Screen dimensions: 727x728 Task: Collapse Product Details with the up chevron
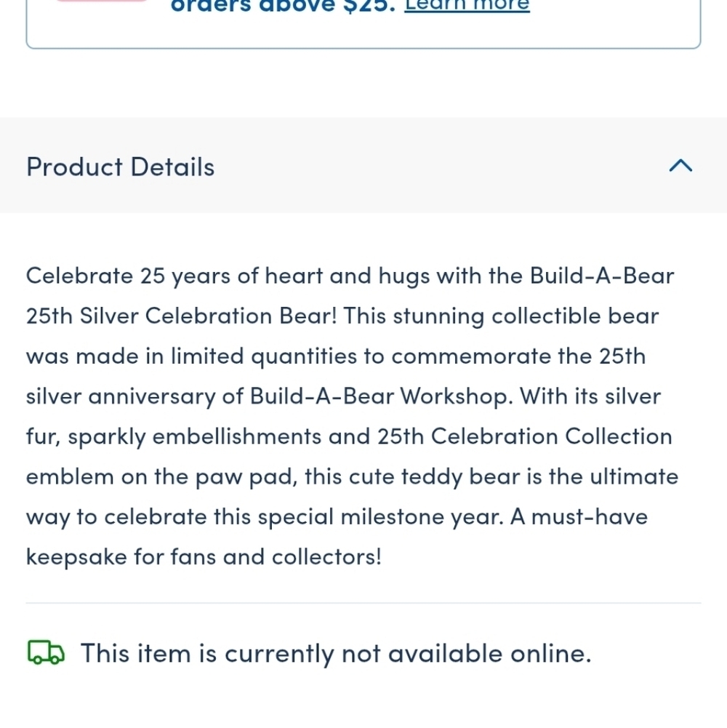680,166
